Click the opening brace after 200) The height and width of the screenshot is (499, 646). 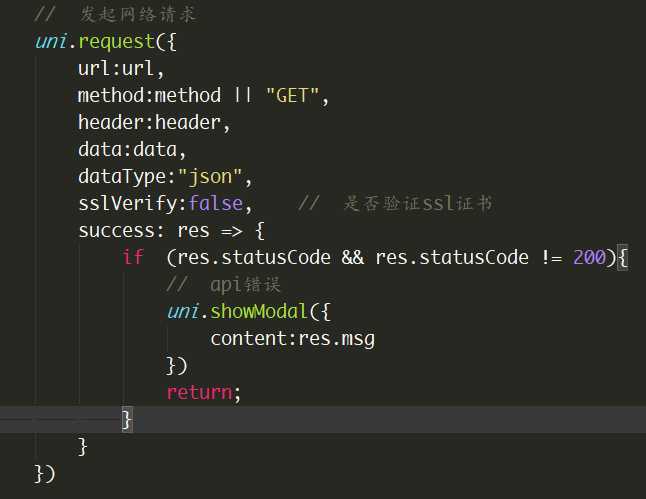point(622,258)
